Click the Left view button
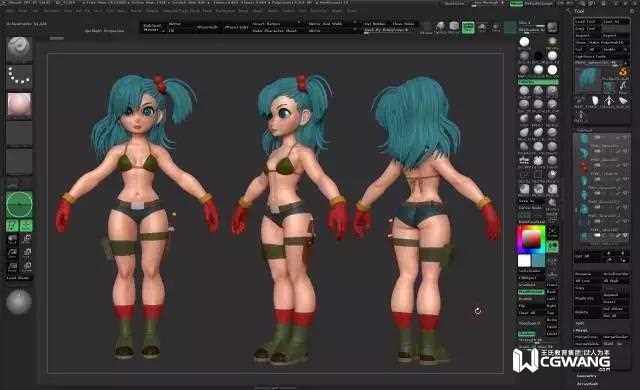640x390 pixels. pyautogui.click(x=552, y=299)
